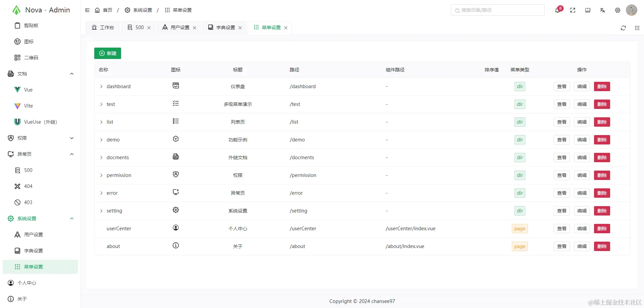Open the 403 page sidebar item
Screen dimensions: 644x308
40,202
